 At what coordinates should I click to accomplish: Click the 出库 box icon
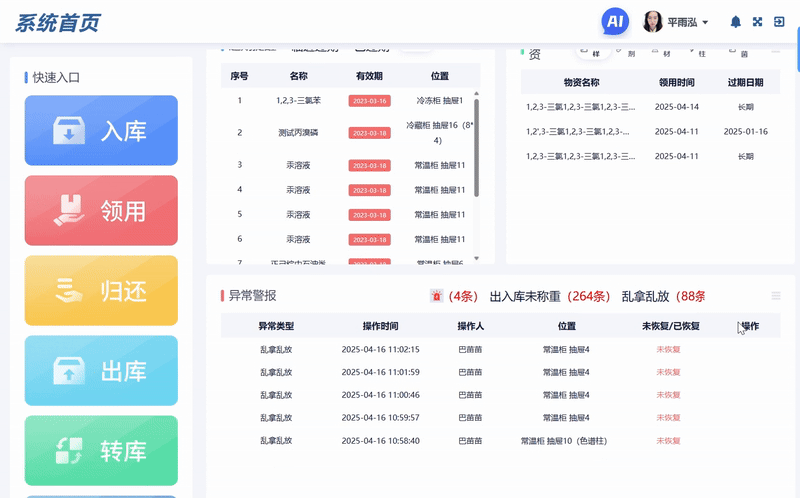(69, 371)
